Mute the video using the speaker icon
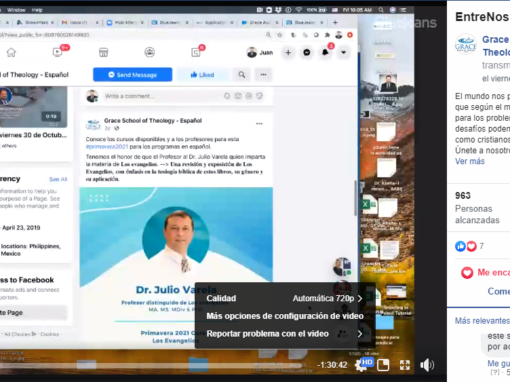Image resolution: width=510 pixels, height=382 pixels. tap(427, 365)
